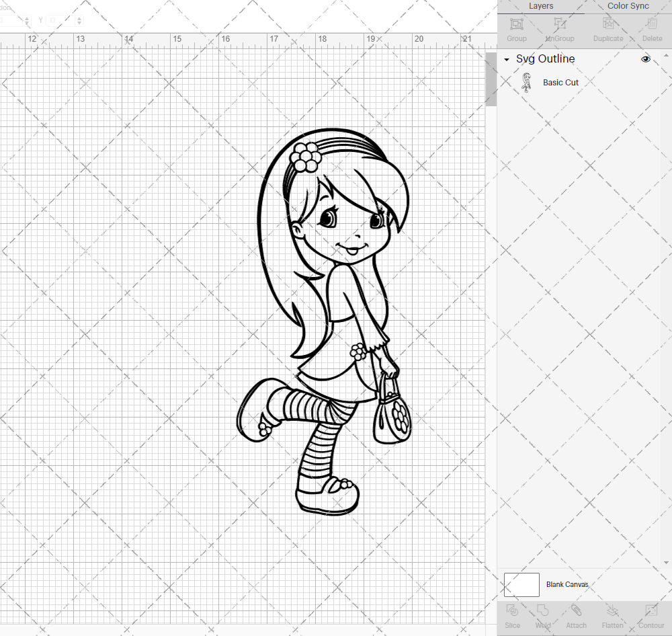
Task: Click the Duplicate icon
Action: (x=607, y=28)
